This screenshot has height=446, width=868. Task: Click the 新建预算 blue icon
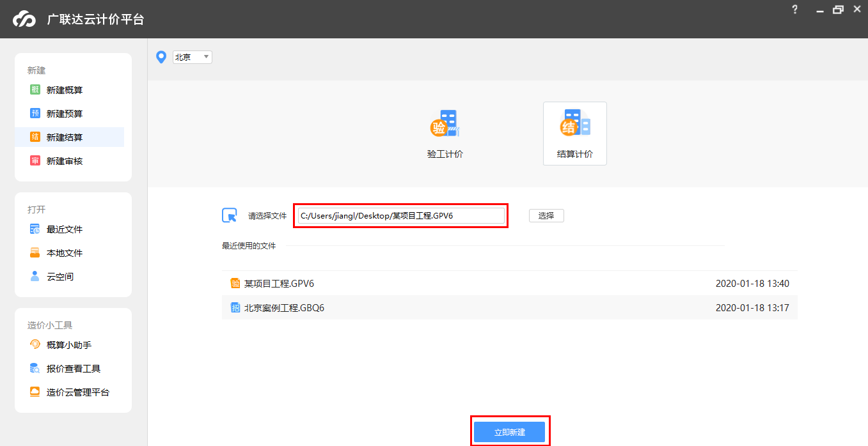[x=35, y=114]
